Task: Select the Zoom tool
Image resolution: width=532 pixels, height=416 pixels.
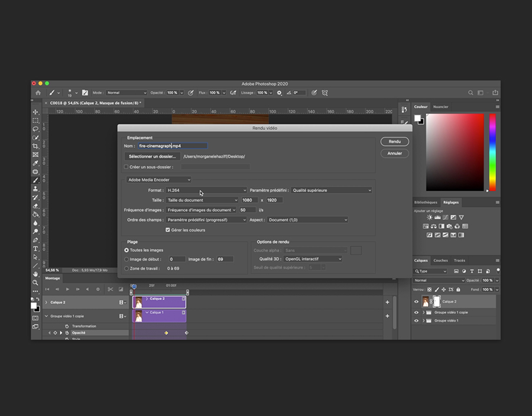Action: [35, 282]
